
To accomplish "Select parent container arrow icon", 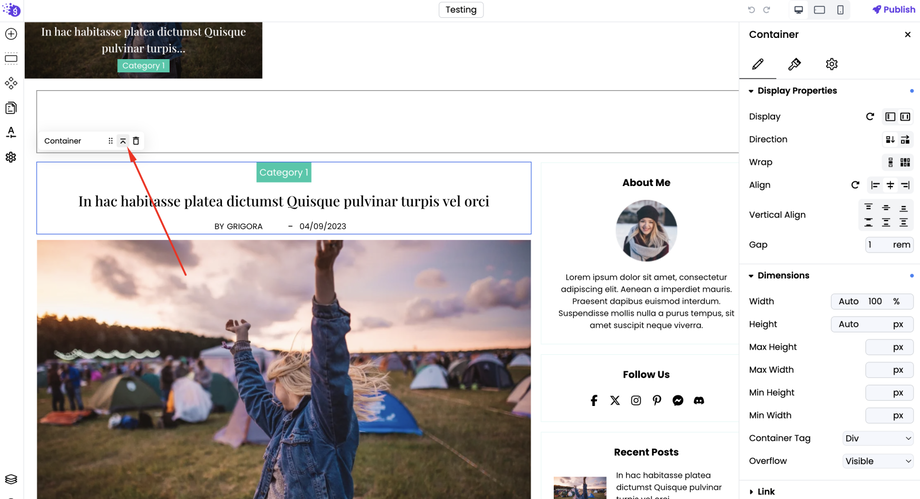I will click(x=123, y=141).
